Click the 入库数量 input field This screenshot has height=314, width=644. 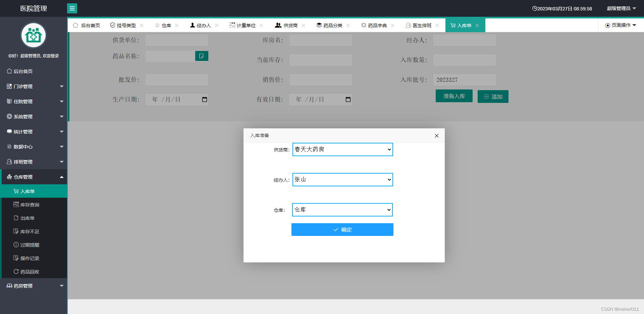coord(465,60)
